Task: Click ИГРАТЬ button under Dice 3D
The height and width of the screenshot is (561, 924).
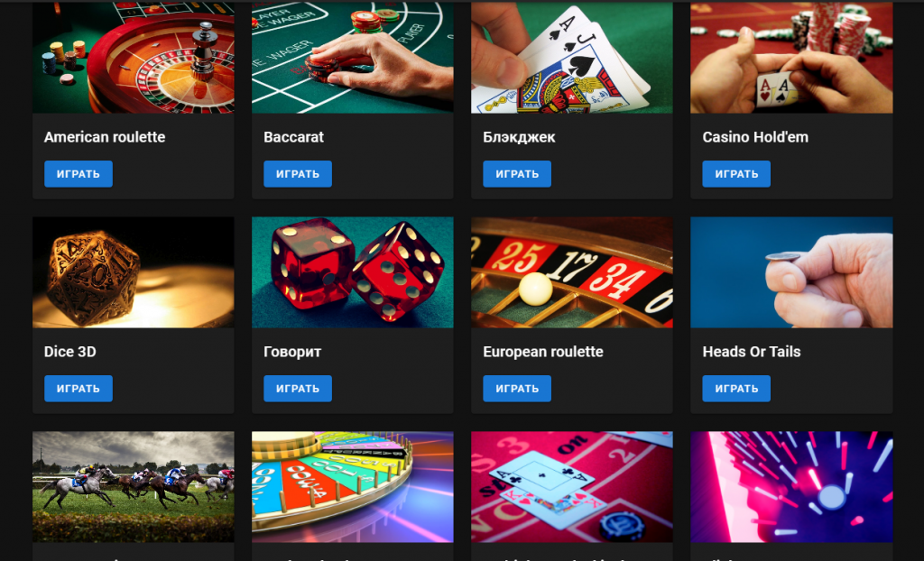Action: (79, 389)
